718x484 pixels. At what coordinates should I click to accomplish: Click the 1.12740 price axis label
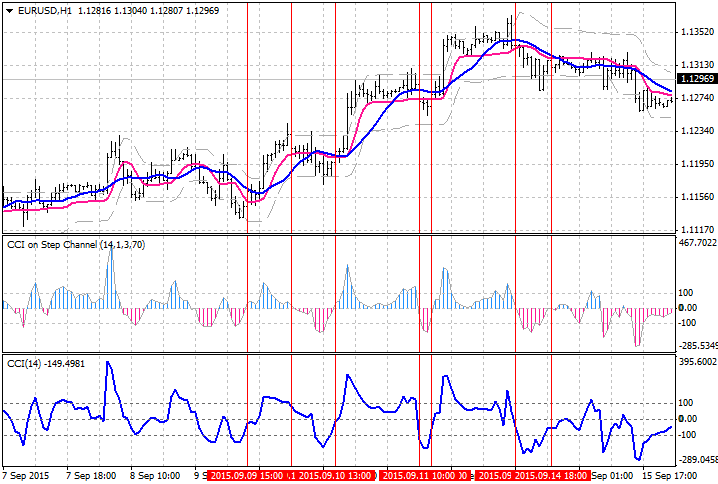tap(697, 98)
